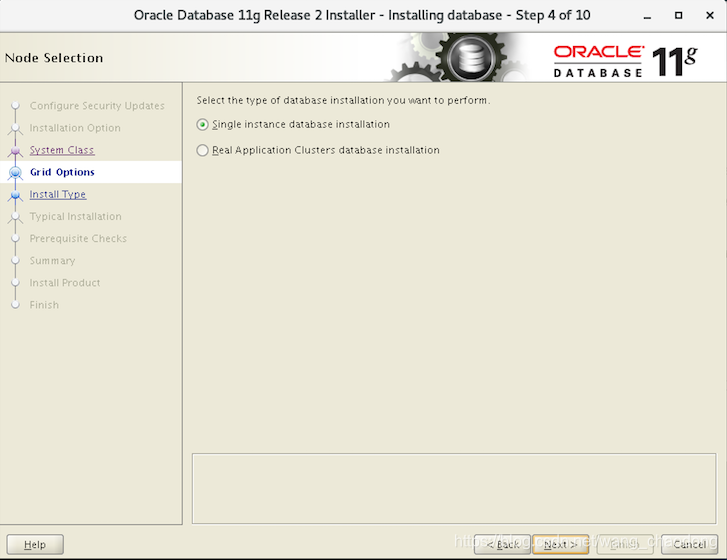Go back with the Back button
The image size is (727, 560).
point(502,544)
